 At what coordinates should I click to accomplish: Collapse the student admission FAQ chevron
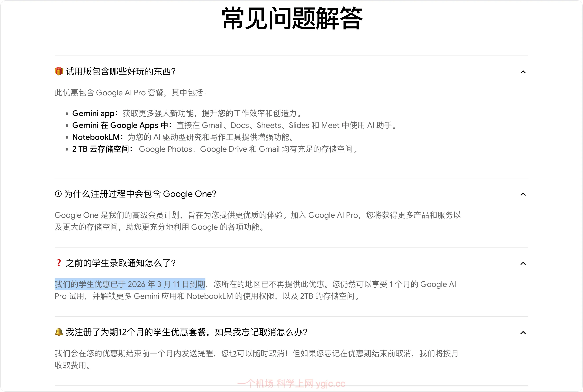pyautogui.click(x=523, y=264)
